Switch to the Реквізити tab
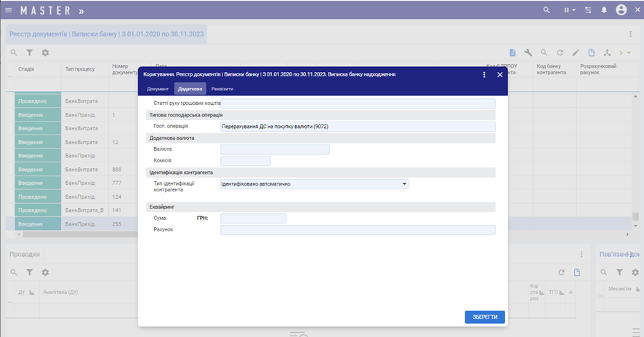The width and height of the screenshot is (644, 337). tap(222, 89)
